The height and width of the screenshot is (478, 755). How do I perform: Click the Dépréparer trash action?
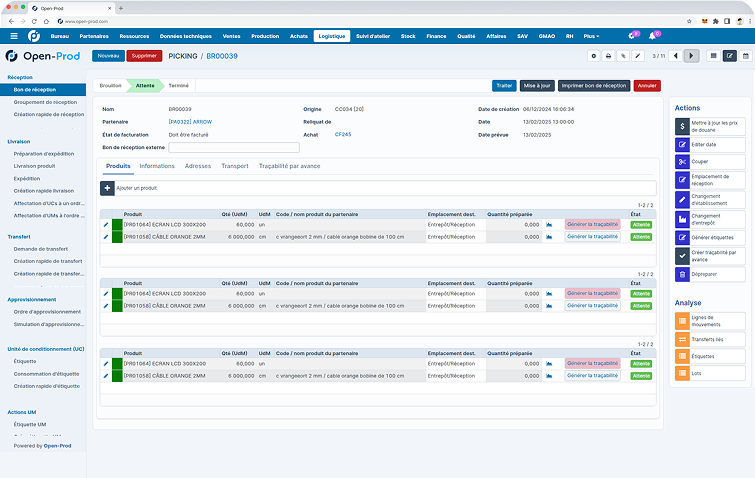(x=710, y=274)
